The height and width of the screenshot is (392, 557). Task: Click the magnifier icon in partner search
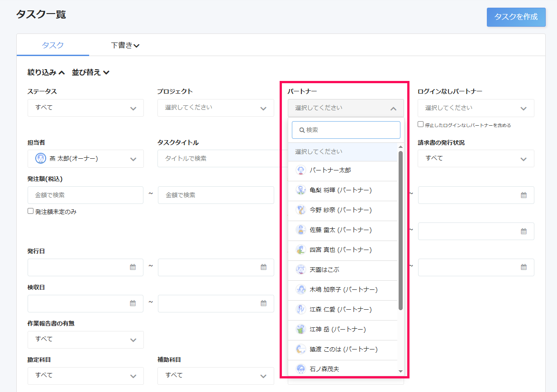[x=302, y=130]
